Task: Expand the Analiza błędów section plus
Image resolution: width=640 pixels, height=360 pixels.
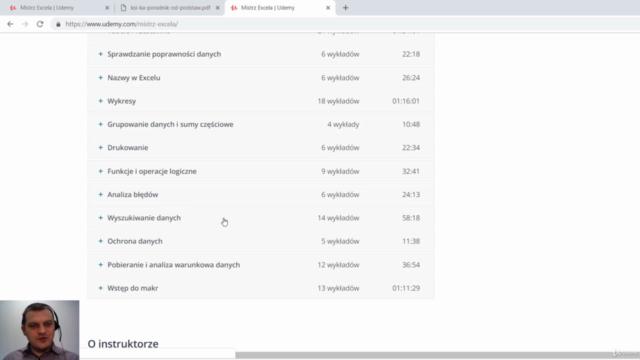Action: click(100, 194)
